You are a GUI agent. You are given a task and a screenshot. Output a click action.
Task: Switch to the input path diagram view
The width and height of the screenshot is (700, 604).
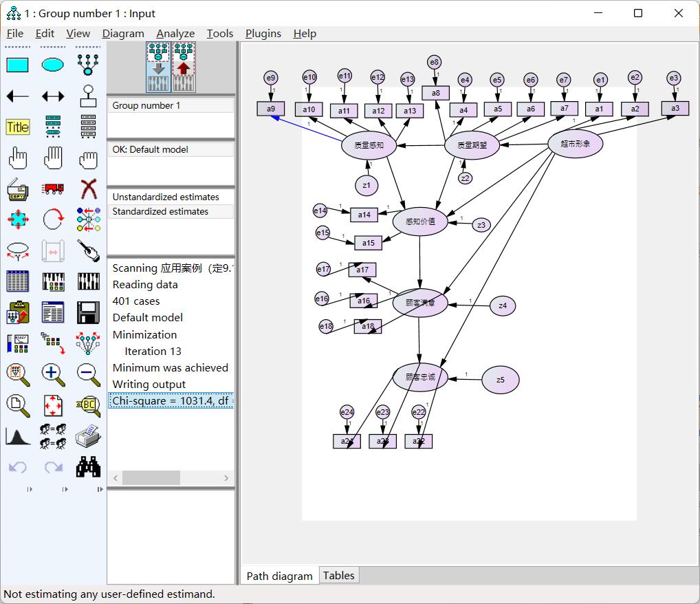pyautogui.click(x=158, y=67)
